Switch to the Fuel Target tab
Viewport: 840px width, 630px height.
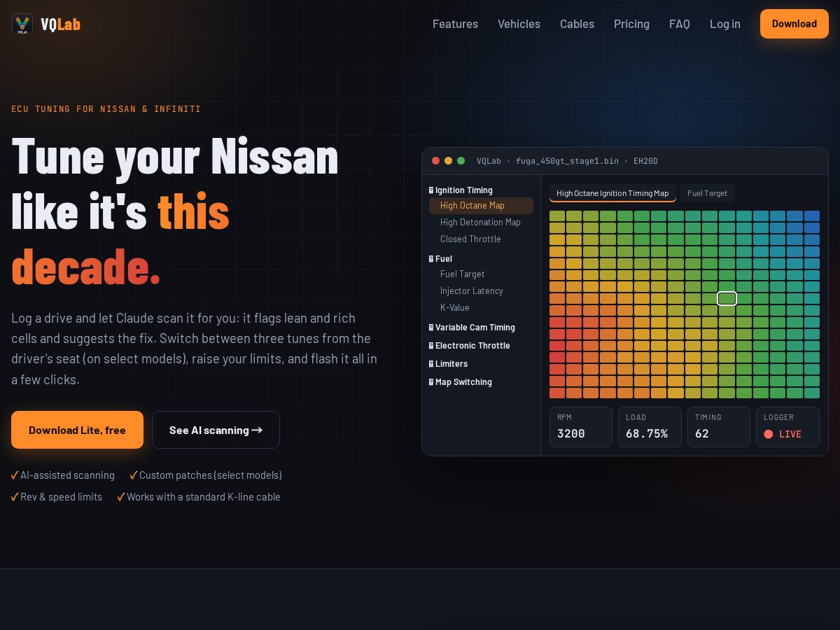pos(707,193)
